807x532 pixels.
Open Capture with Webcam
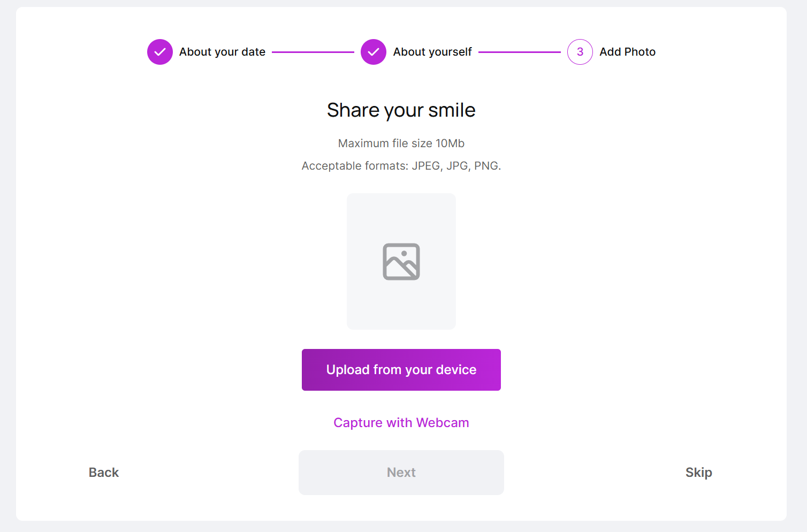(x=401, y=423)
